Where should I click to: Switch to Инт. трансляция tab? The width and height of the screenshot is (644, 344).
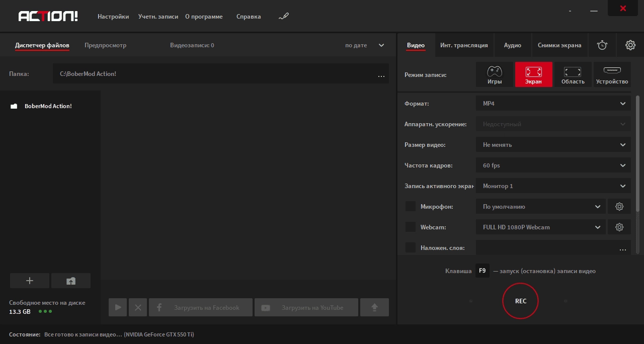[x=464, y=45]
